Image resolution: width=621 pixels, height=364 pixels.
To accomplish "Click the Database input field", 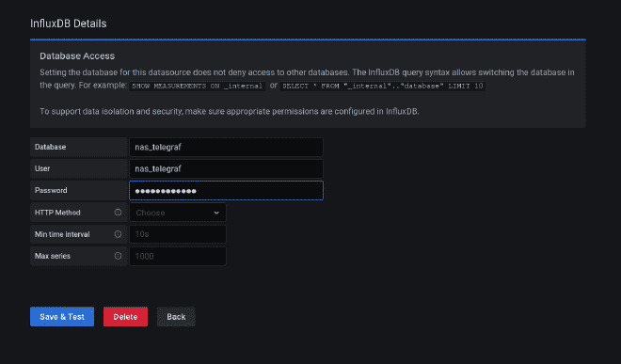I will 226,147.
